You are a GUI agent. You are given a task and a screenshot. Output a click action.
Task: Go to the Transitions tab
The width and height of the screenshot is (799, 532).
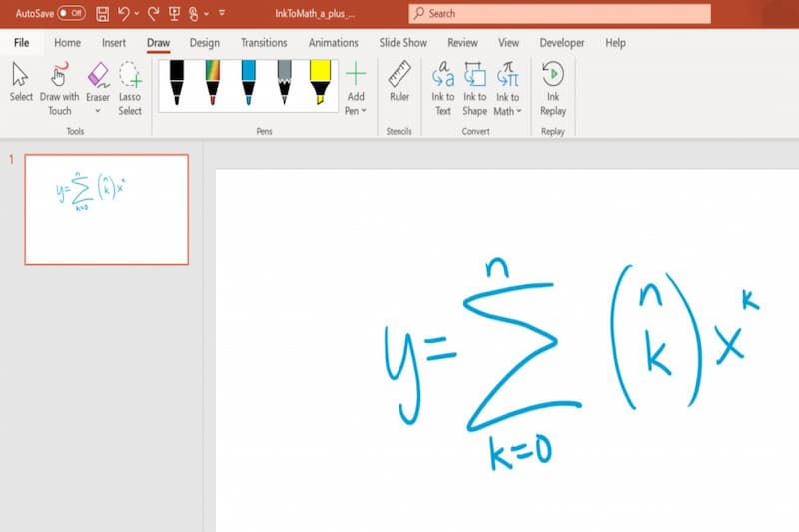click(264, 43)
